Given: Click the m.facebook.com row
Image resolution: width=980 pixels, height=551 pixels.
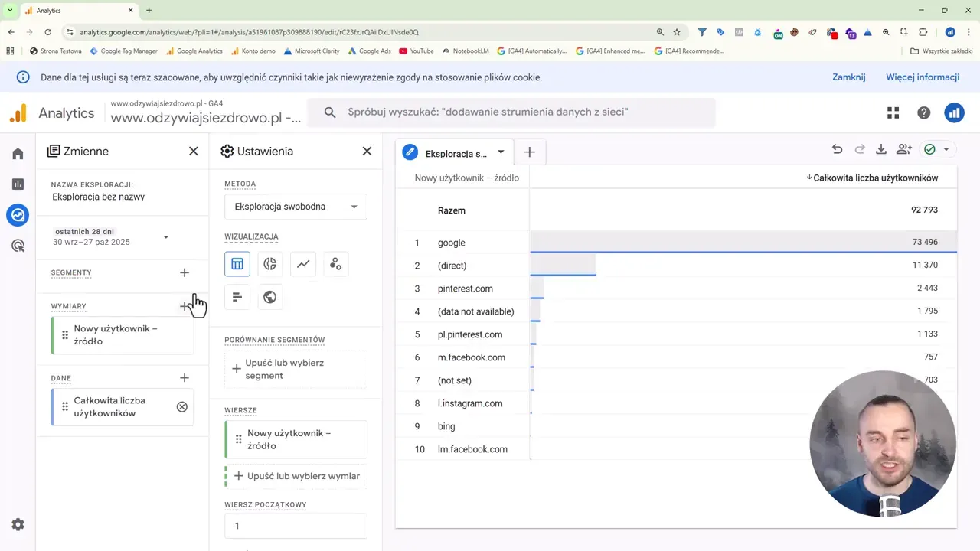Looking at the screenshot, I should 676,357.
